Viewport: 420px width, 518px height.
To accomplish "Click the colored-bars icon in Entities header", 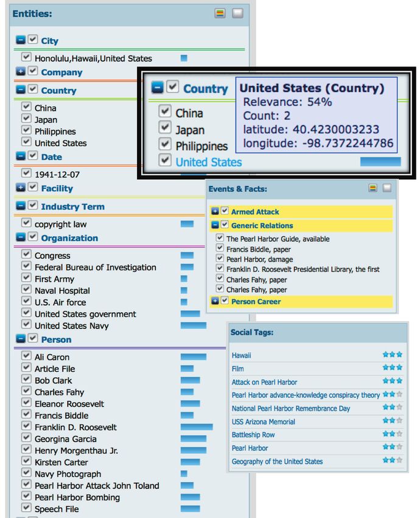I will coord(220,13).
